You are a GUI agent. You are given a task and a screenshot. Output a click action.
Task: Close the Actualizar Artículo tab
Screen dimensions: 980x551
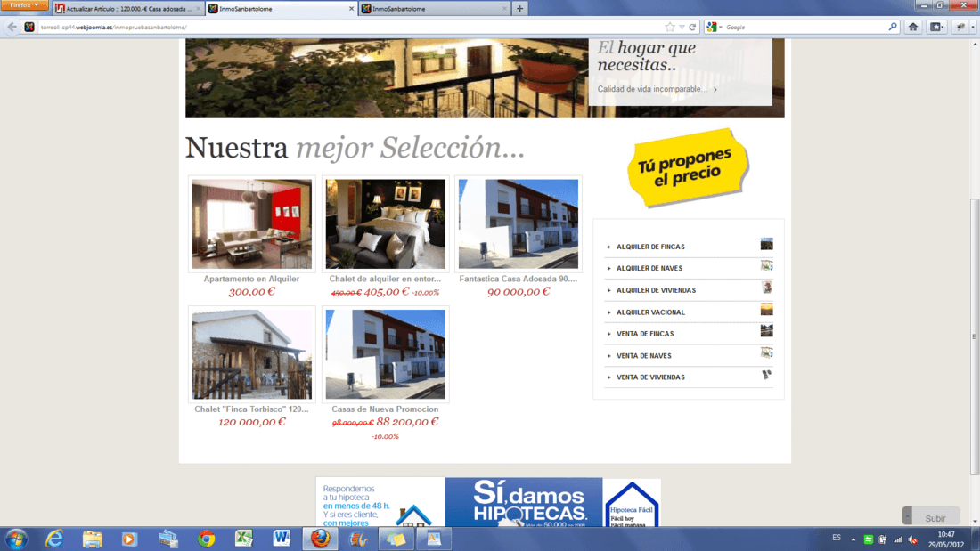[198, 9]
